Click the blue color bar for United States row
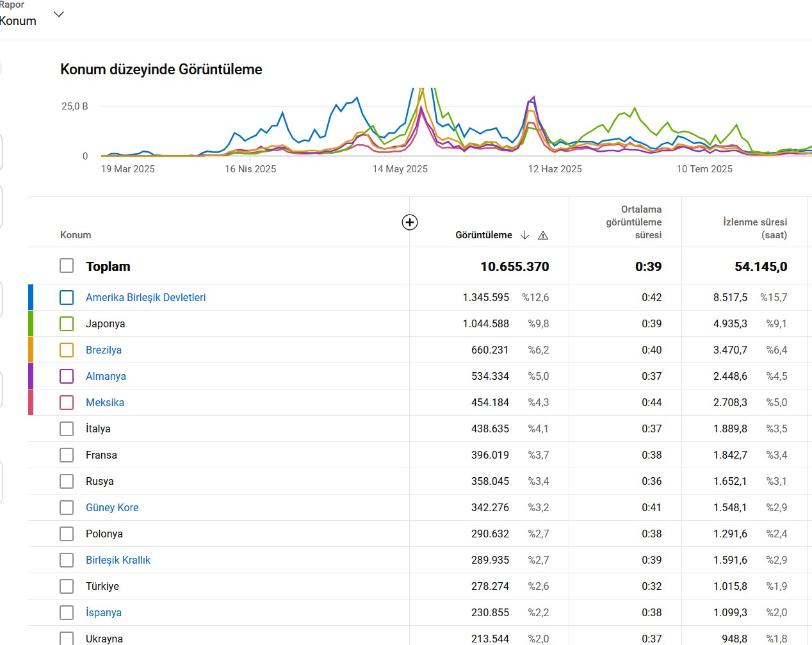812x645 pixels. [x=31, y=297]
